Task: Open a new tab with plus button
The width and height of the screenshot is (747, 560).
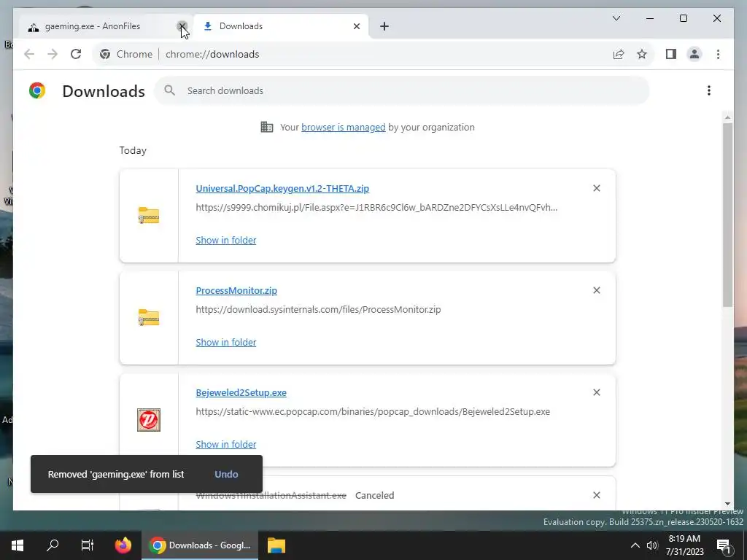Action: (x=384, y=26)
